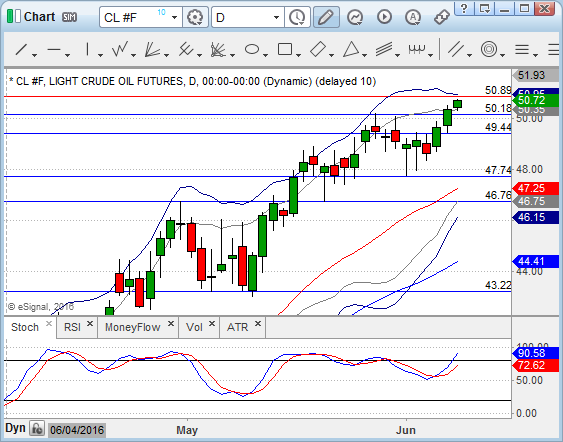
Task: Toggle the SIM trading mode badge
Action: (x=69, y=17)
